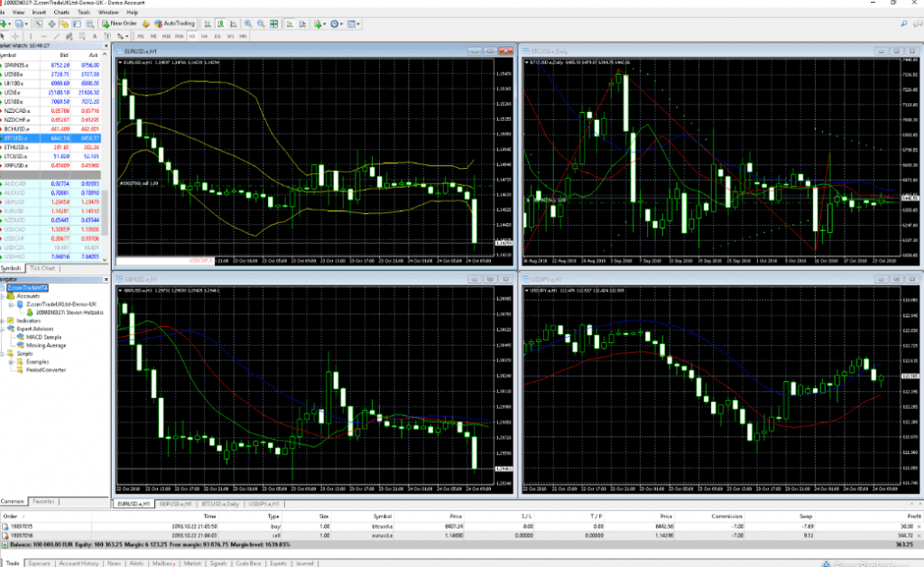924x567 pixels.
Task: Click the Zoom In magnifier icon
Action: (249, 23)
